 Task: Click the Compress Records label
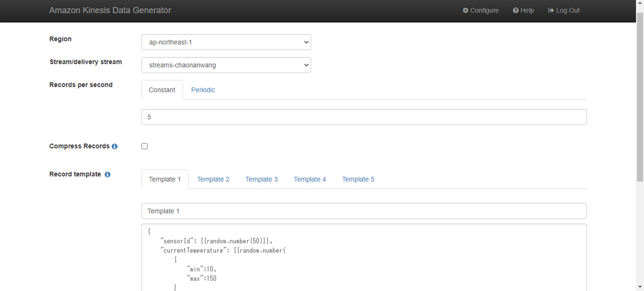point(79,146)
